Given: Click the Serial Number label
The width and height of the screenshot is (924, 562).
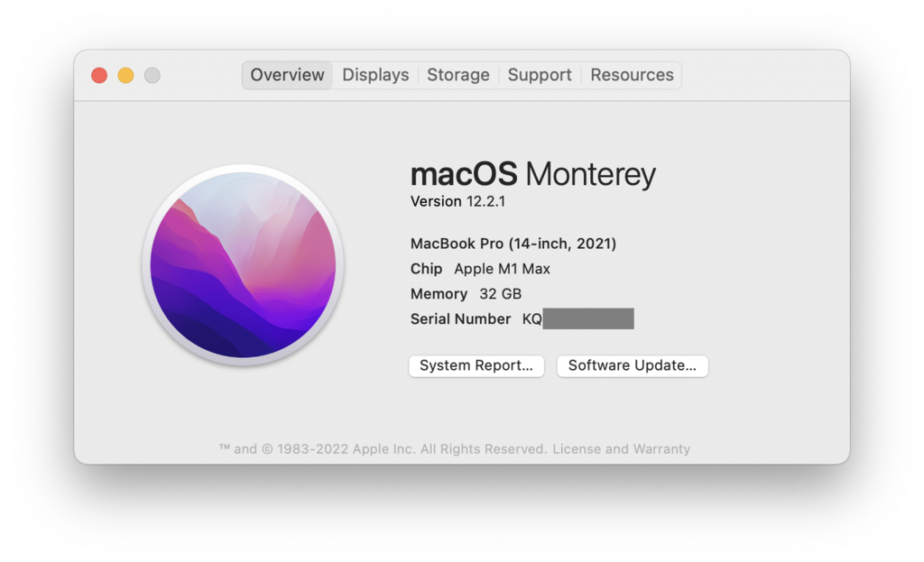Looking at the screenshot, I should [x=460, y=319].
